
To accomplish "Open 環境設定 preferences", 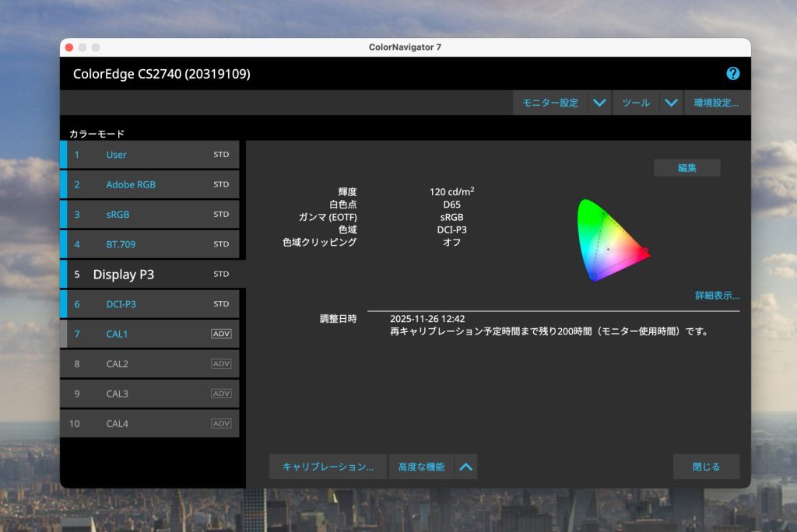I will (716, 103).
